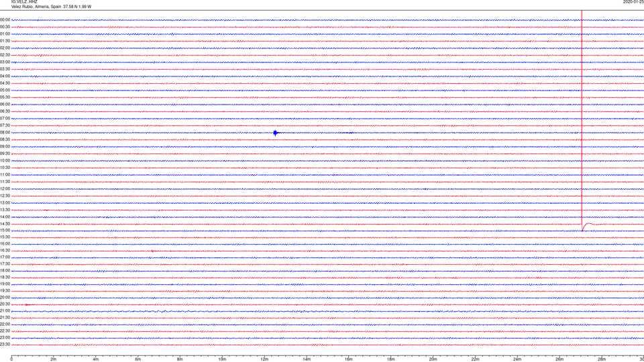This screenshot has width=644, height=362.
Task: Select the 22:00 trace time label
Action: pos(5,324)
